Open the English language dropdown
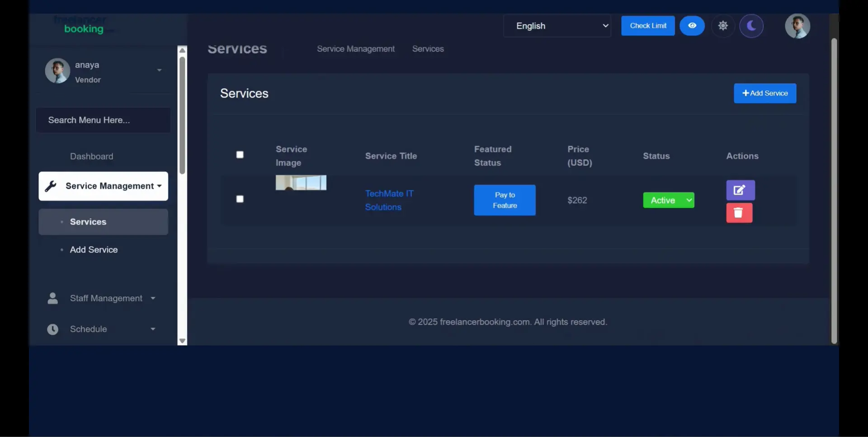Screen dimensions: 868x437 click(x=557, y=26)
